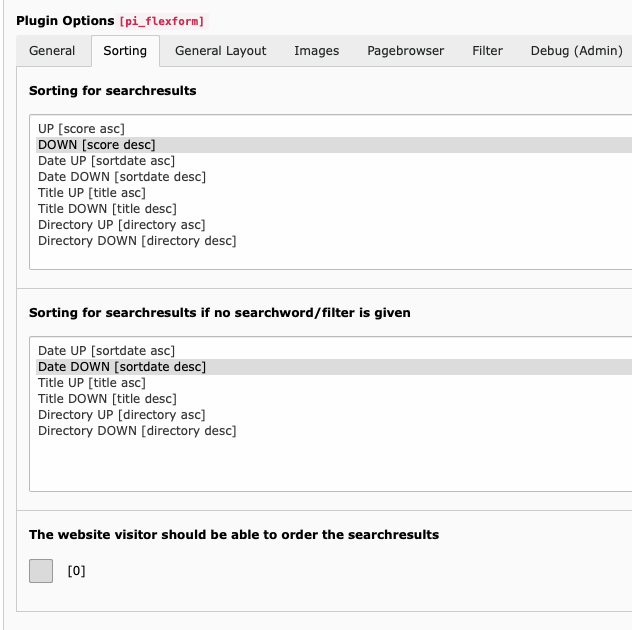Enable visitor ordering of searchresults checkbox
This screenshot has width=632, height=630.
pyautogui.click(x=41, y=571)
